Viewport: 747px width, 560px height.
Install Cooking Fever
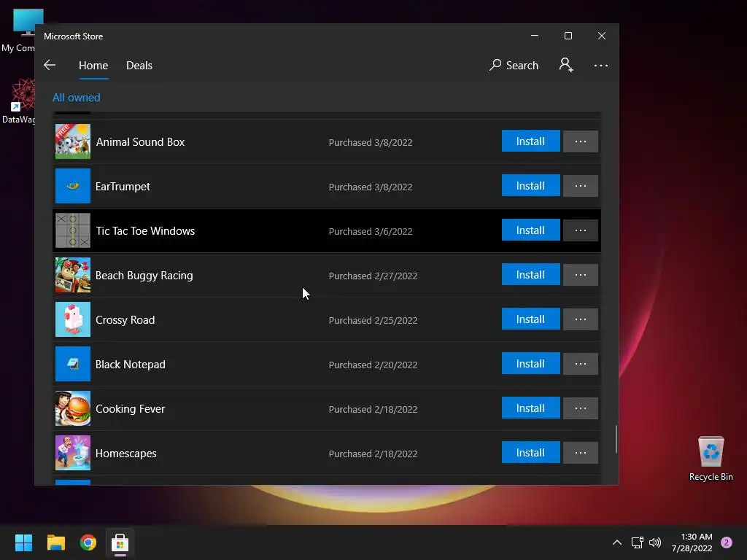[x=531, y=408]
